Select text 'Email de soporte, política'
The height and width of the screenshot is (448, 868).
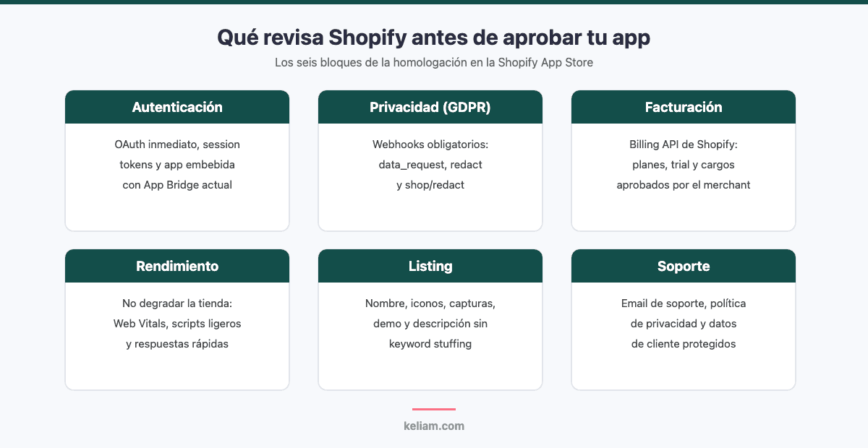point(684,303)
